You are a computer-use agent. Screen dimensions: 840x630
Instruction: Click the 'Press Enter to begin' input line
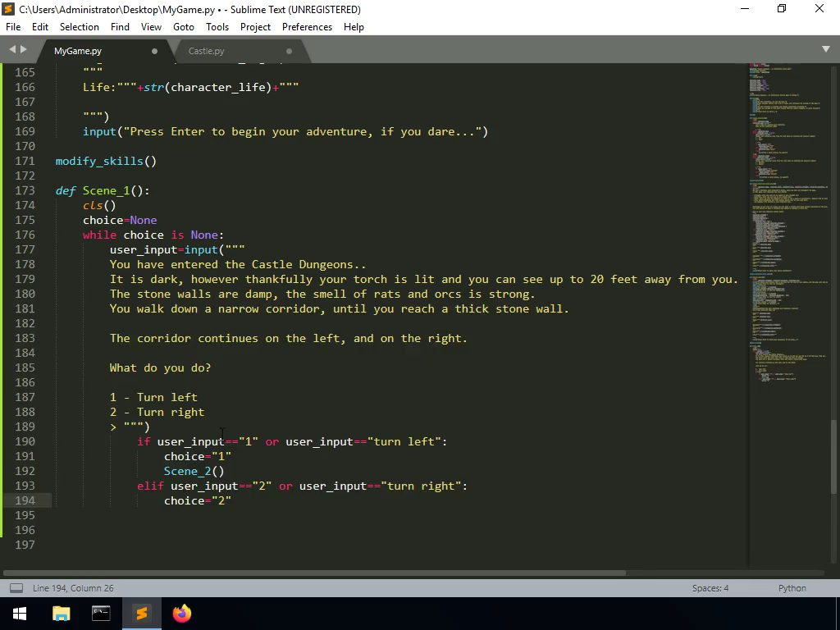pyautogui.click(x=285, y=132)
